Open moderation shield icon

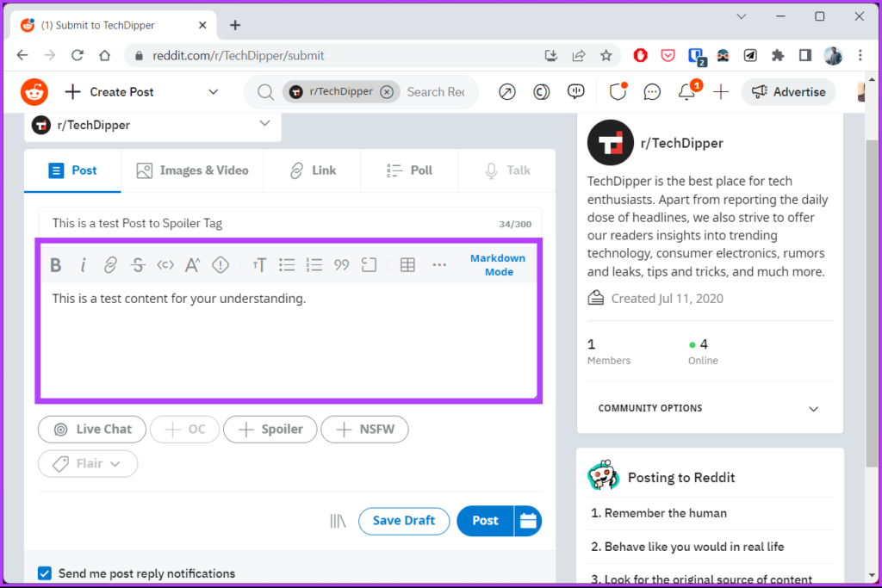pyautogui.click(x=618, y=91)
